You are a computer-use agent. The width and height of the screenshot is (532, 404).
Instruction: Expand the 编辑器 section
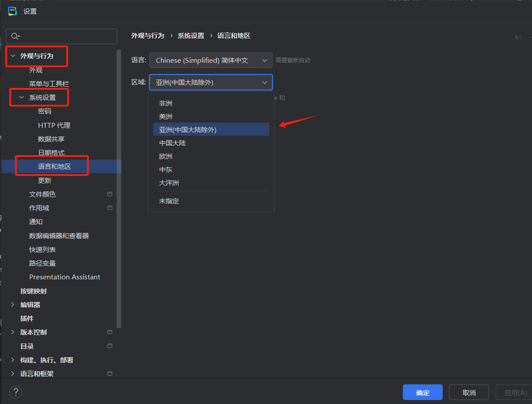click(13, 305)
